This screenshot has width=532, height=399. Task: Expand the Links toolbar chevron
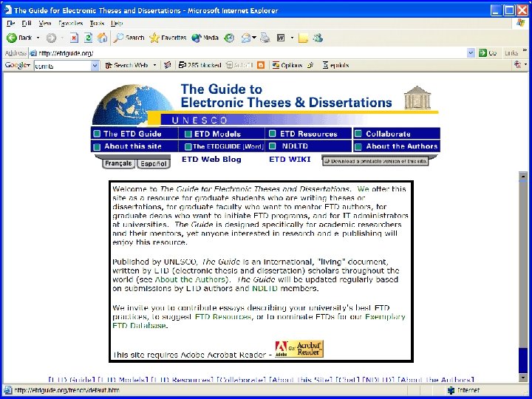[x=524, y=51]
